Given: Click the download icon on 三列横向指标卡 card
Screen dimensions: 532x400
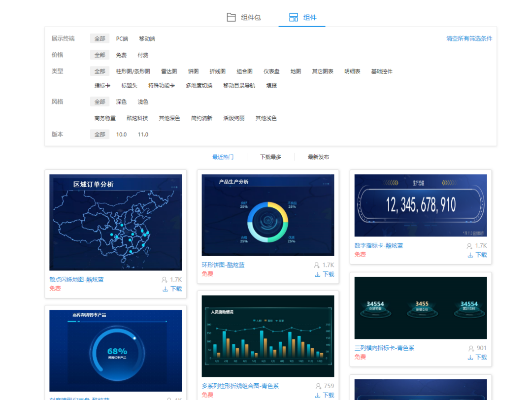Looking at the screenshot, I should [x=470, y=357].
